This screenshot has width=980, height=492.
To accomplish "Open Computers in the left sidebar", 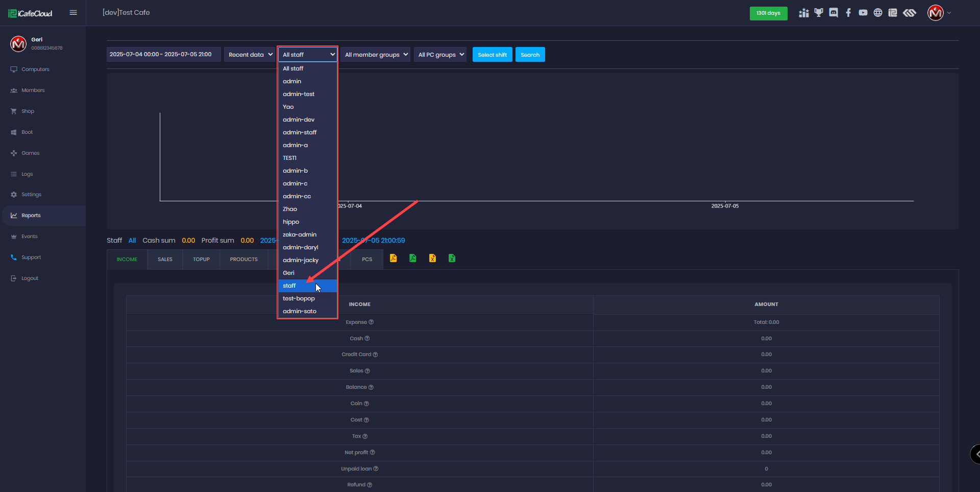I will coord(35,69).
